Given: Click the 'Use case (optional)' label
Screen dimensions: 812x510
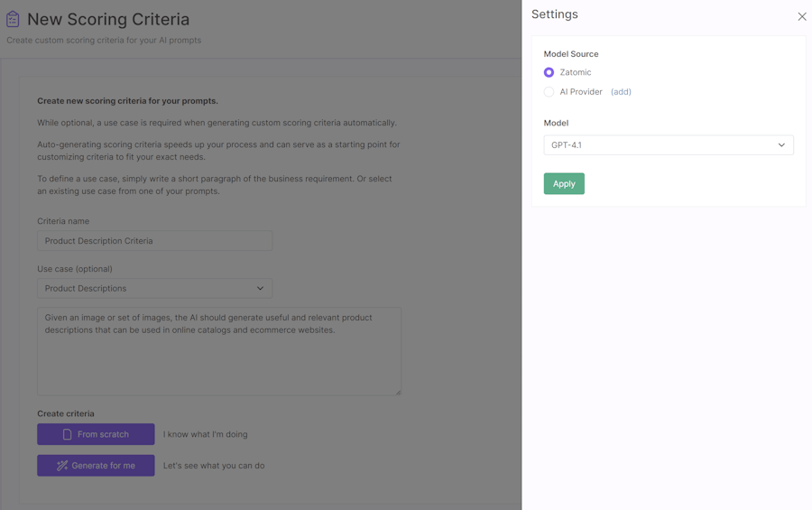Looking at the screenshot, I should pyautogui.click(x=75, y=269).
